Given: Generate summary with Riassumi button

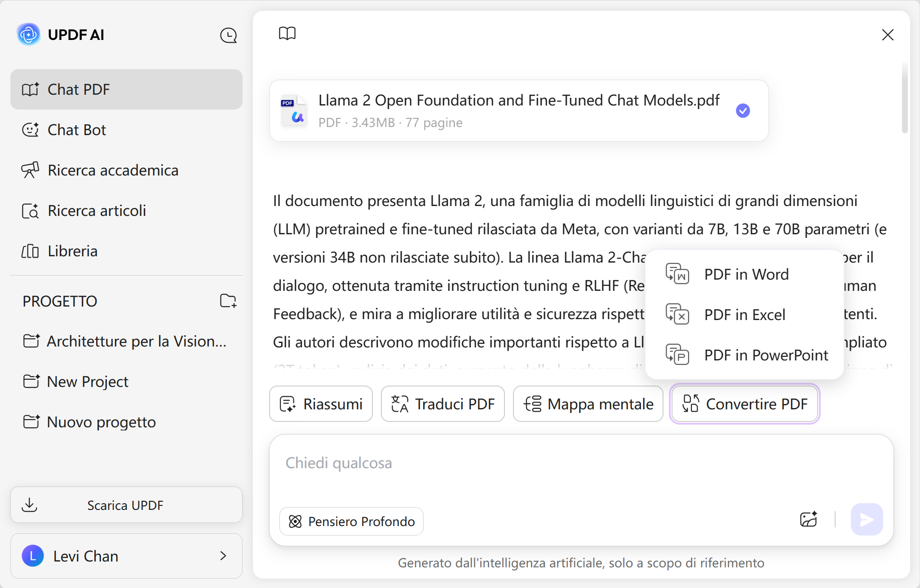Looking at the screenshot, I should (x=320, y=404).
